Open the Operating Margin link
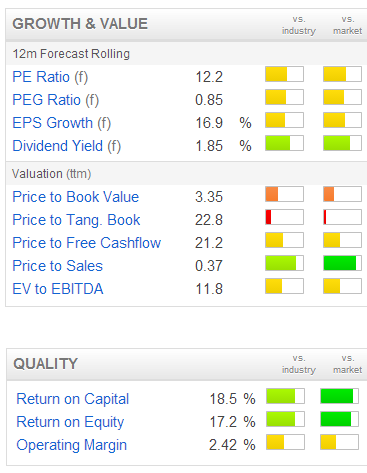Image resolution: width=367 pixels, height=473 pixels. click(x=72, y=445)
